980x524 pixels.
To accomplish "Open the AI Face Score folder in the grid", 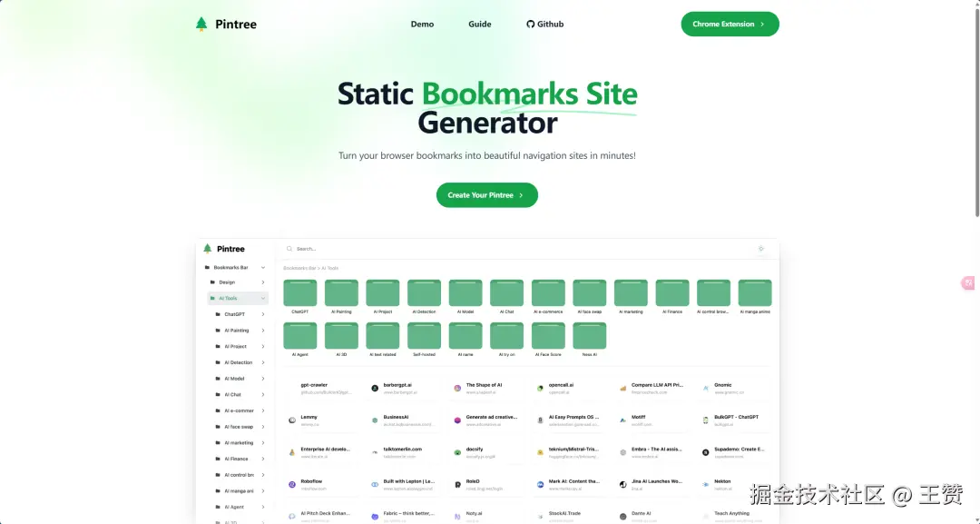I will pos(548,336).
